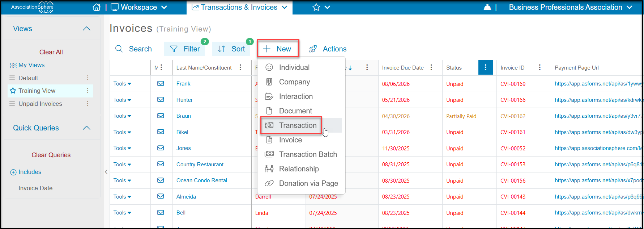
Task: Click email icon for Hunter row
Action: 161,99
